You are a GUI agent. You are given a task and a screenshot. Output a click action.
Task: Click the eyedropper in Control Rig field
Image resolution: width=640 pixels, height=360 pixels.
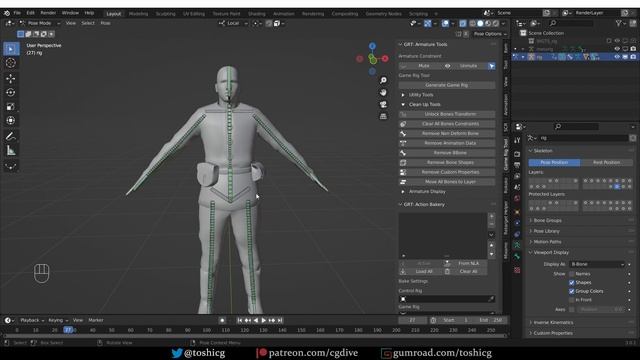pyautogui.click(x=491, y=299)
